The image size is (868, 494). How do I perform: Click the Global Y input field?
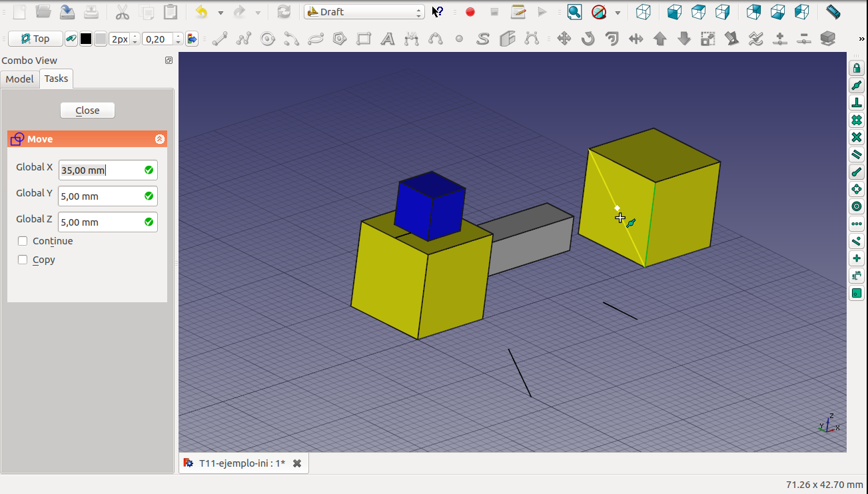[100, 196]
